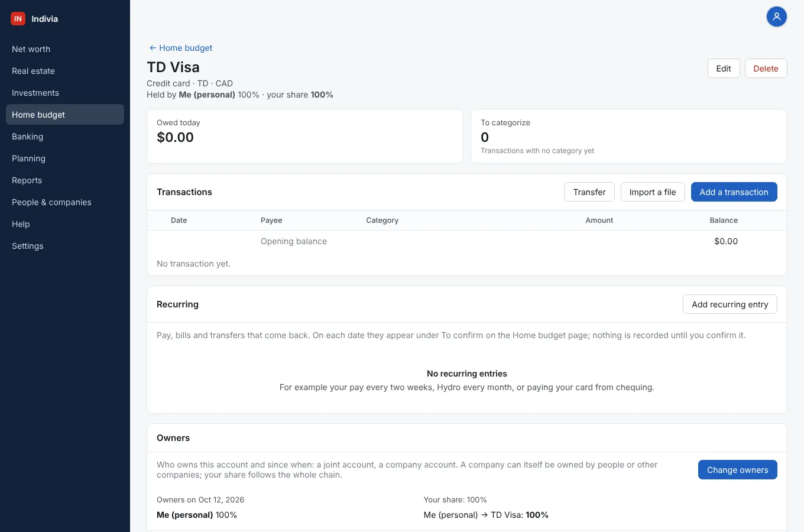The width and height of the screenshot is (804, 532).
Task: Click the Balance column header
Action: click(724, 220)
